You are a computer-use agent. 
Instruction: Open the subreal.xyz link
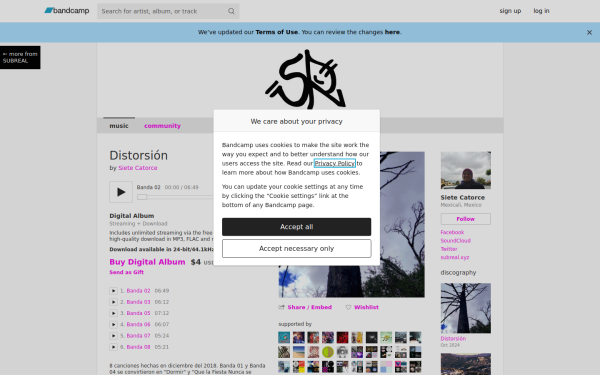[455, 258]
